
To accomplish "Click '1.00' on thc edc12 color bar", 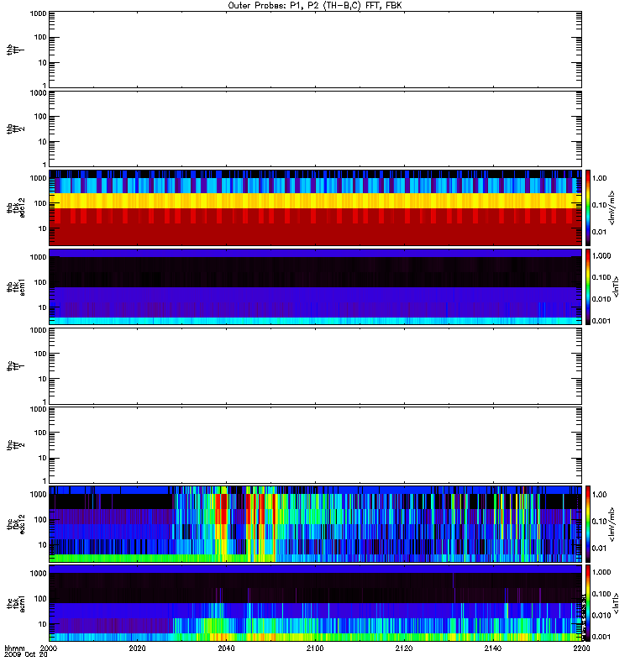I will [x=600, y=494].
